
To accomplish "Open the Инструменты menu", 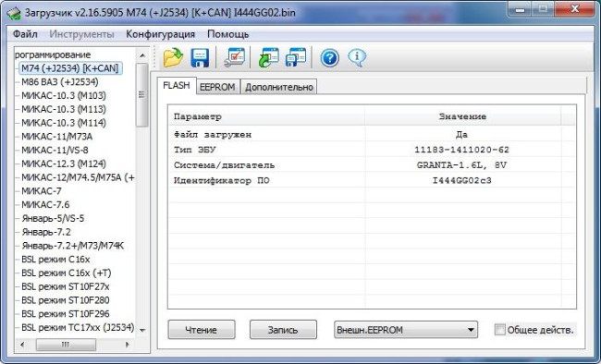I will coord(81,34).
